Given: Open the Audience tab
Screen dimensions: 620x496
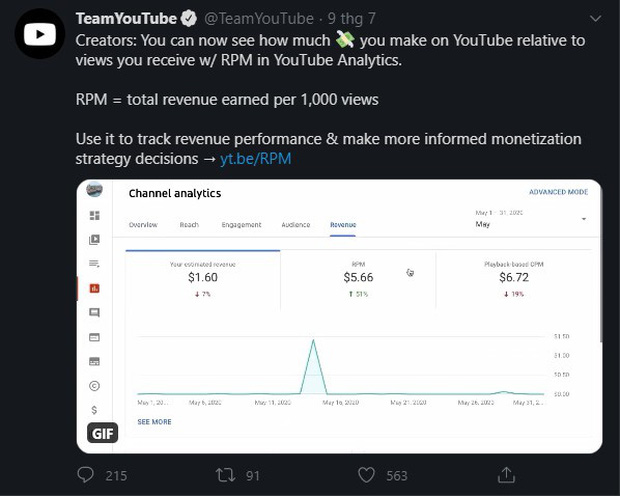Looking at the screenshot, I should [296, 225].
